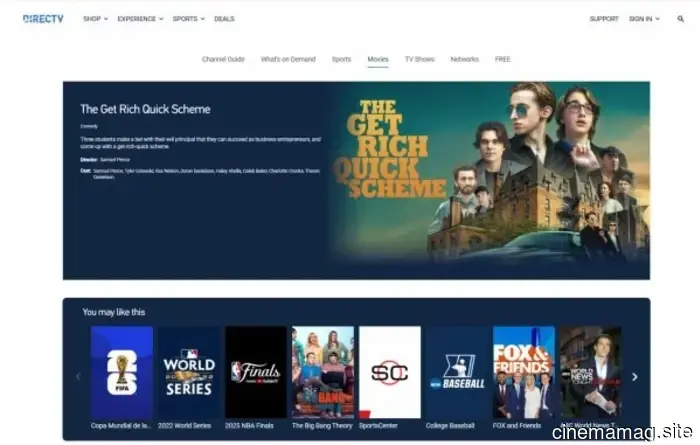Screen dimensions: 700x445
Task: Expand the SHOP dropdown menu
Action: 96,19
